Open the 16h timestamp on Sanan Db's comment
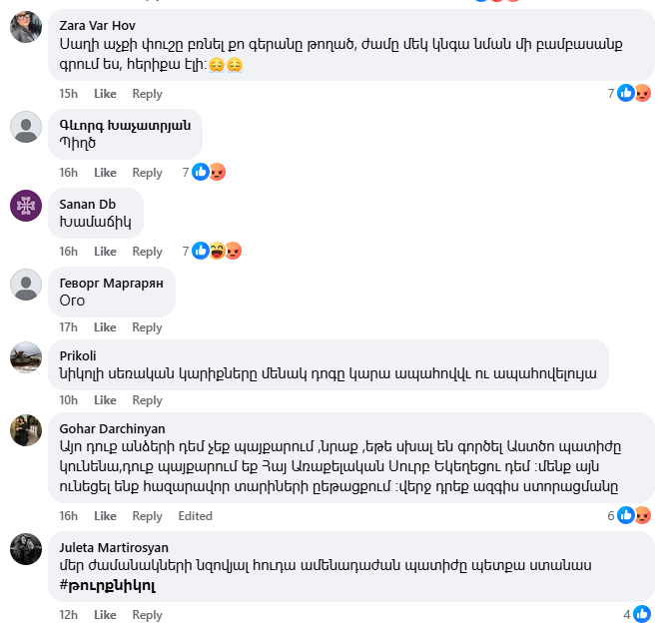This screenshot has height=626, width=672. [x=69, y=251]
